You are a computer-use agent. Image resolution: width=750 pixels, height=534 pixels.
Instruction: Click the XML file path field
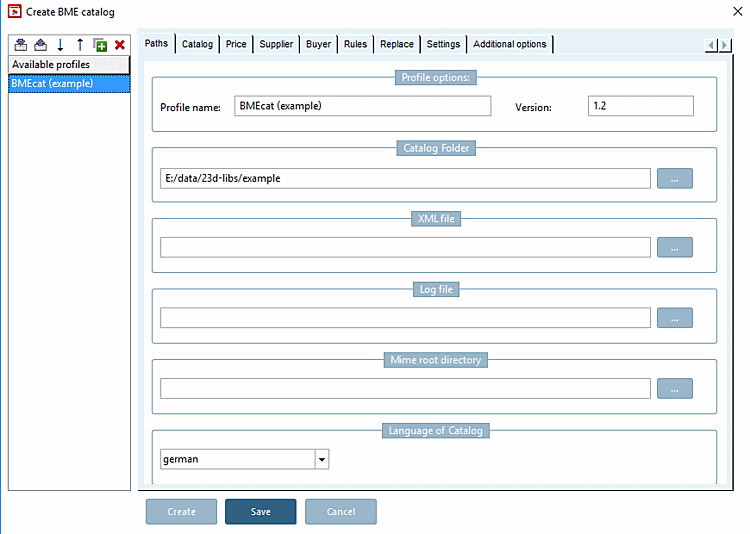(405, 247)
